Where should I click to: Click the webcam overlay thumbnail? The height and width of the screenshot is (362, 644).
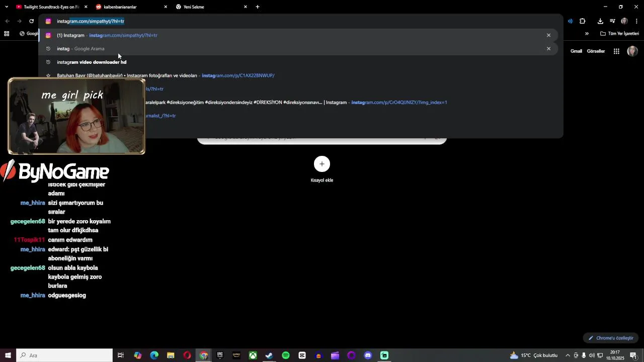76,116
